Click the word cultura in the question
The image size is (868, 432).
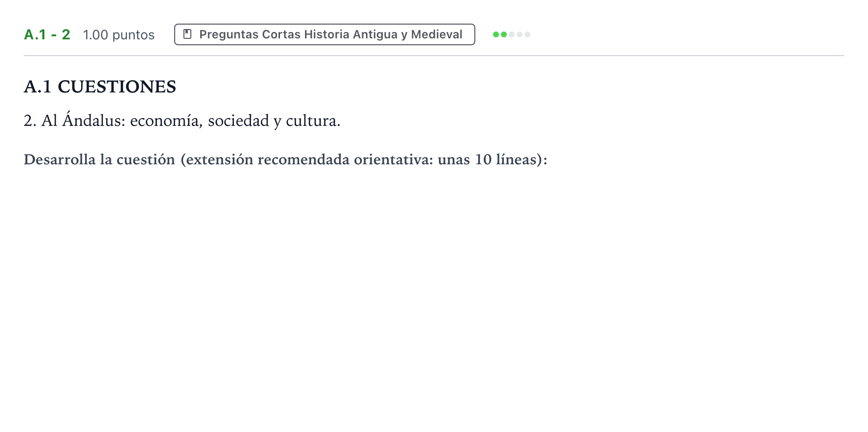pos(313,121)
